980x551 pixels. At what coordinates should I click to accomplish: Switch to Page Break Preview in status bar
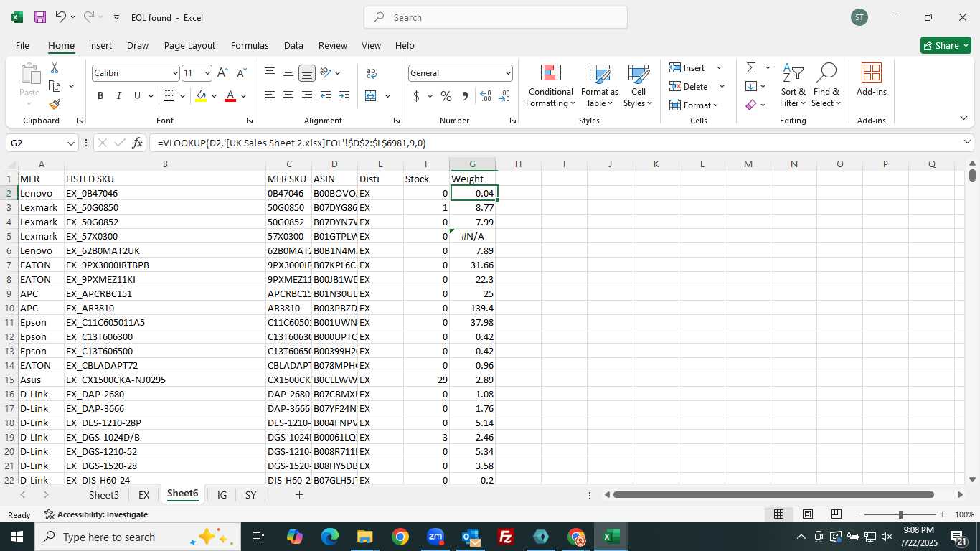click(836, 514)
